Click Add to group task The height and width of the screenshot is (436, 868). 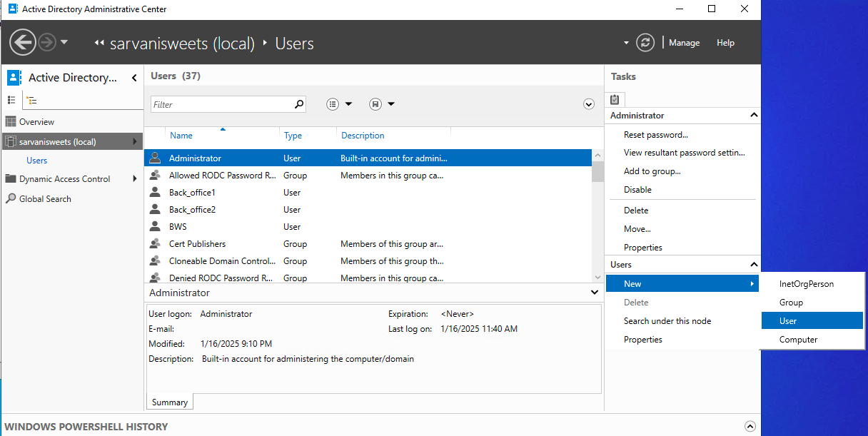(652, 171)
